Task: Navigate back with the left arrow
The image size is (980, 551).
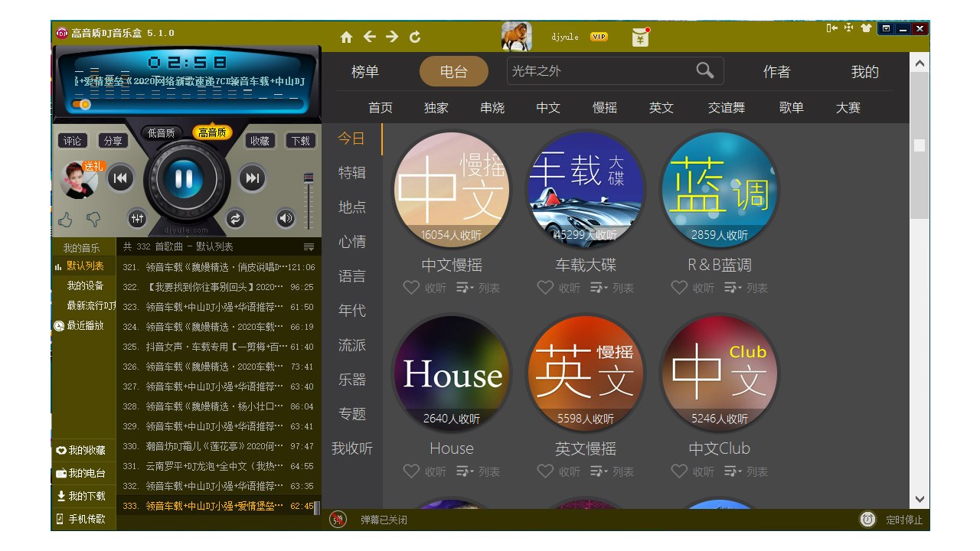Action: (x=370, y=37)
